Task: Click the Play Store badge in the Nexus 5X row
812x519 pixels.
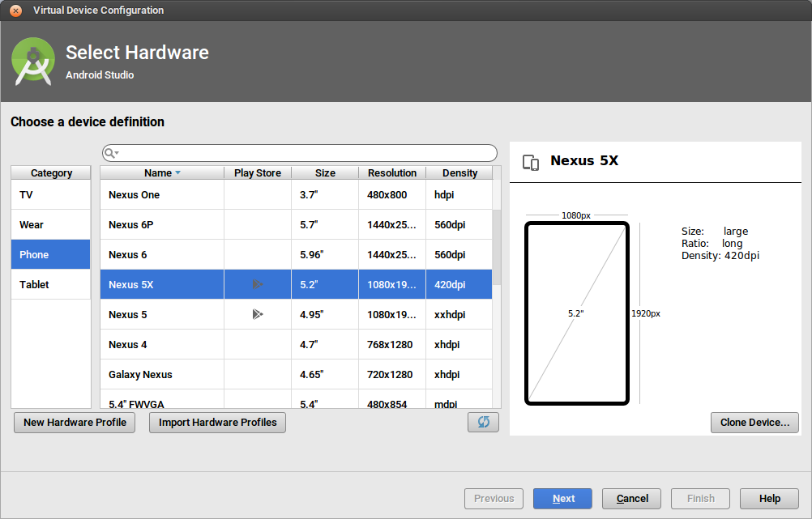Action: [x=257, y=284]
